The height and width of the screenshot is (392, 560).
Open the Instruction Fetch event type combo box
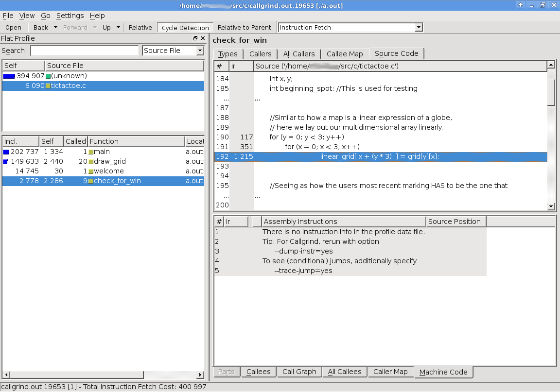(350, 28)
